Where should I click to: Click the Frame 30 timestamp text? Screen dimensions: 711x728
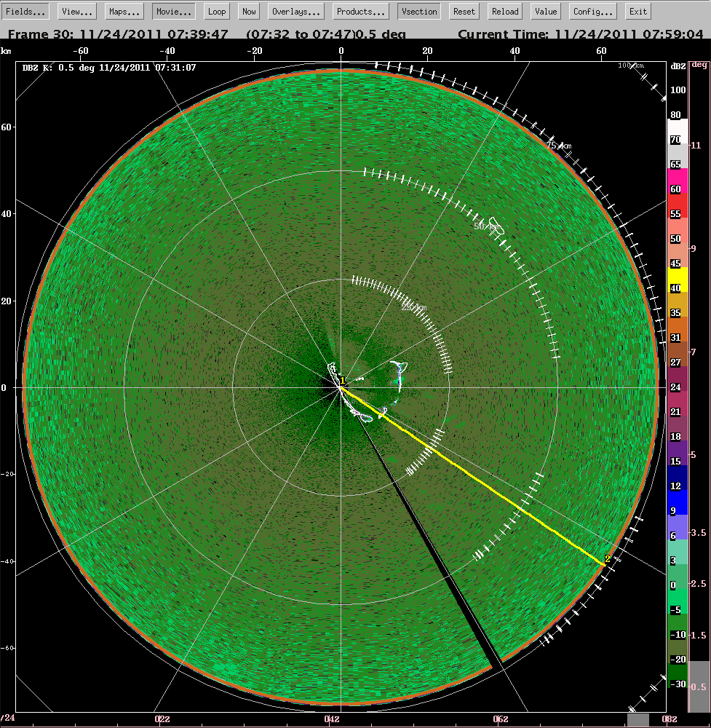tap(118, 34)
